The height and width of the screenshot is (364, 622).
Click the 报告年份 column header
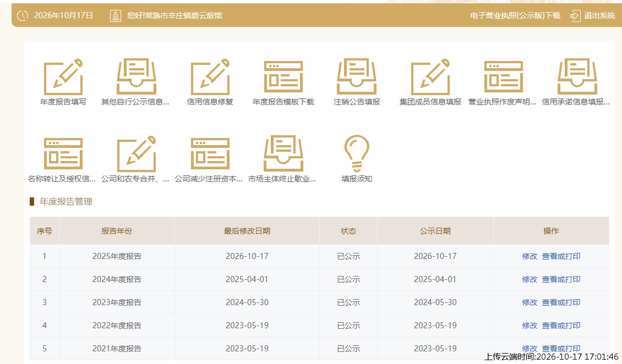point(117,231)
